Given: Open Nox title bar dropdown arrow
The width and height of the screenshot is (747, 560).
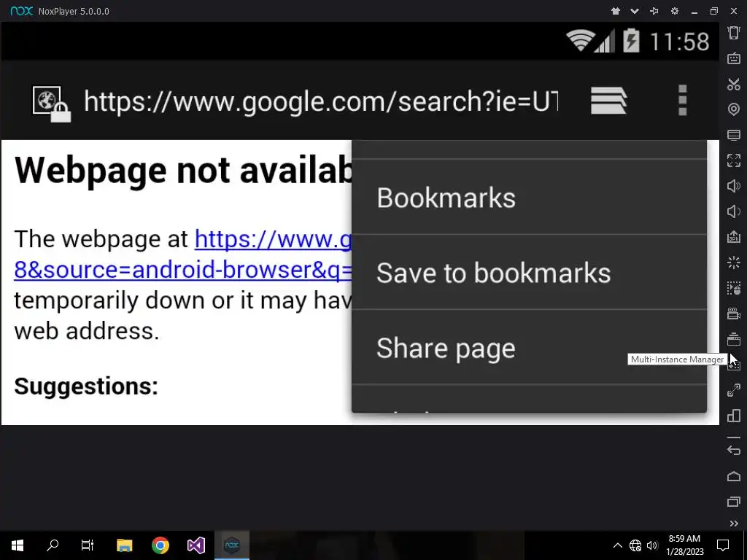Looking at the screenshot, I should pos(635,11).
